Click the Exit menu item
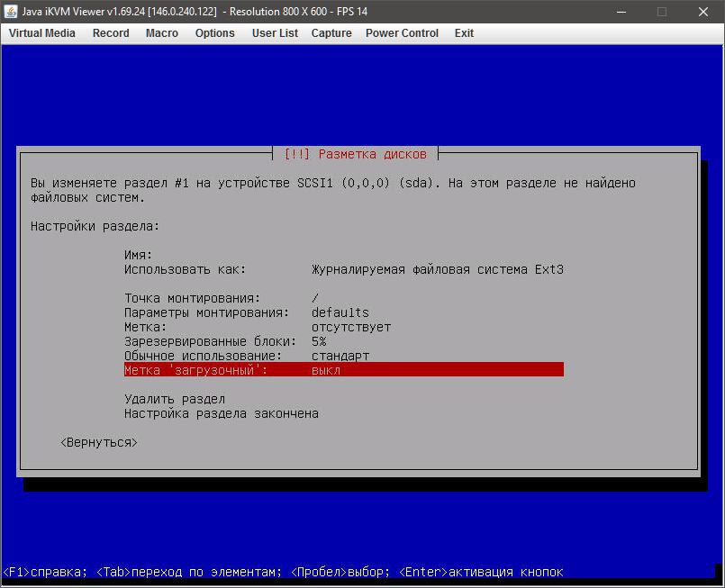Viewport: 725px width, 588px height. [x=464, y=33]
